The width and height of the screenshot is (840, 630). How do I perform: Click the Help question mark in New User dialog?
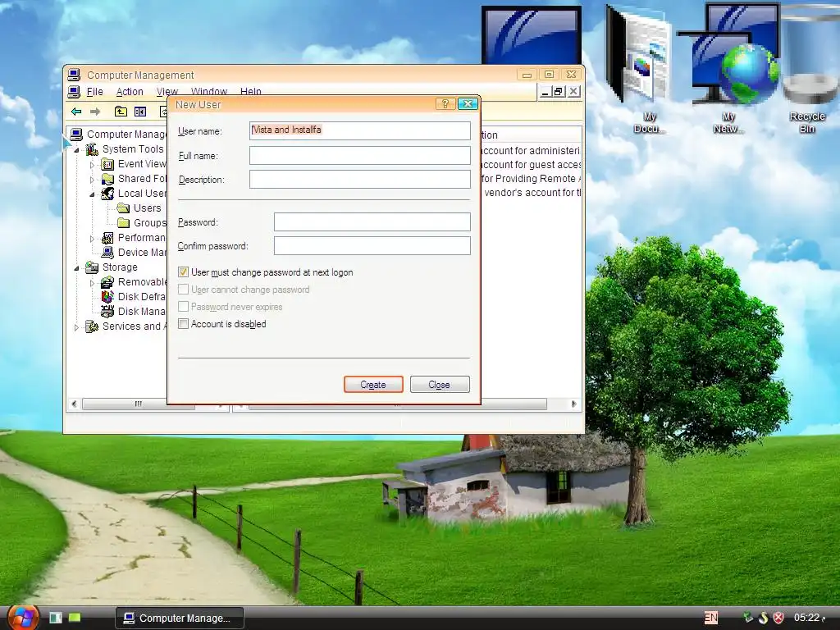pyautogui.click(x=445, y=104)
